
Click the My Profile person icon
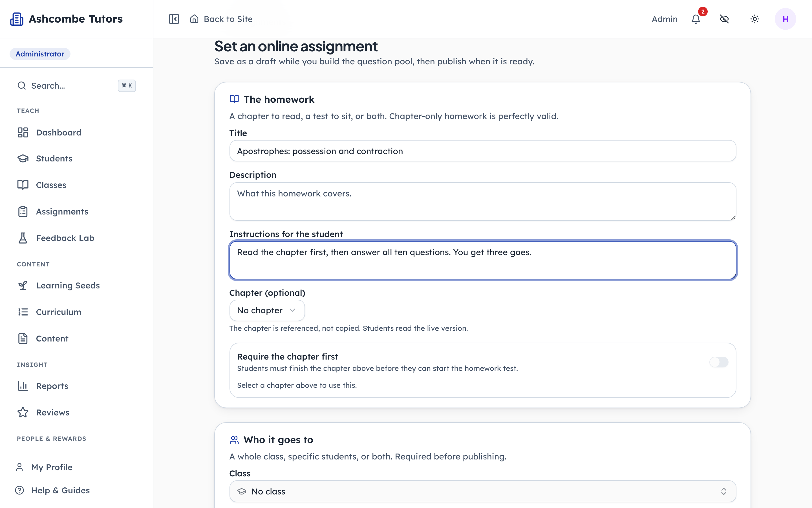pyautogui.click(x=19, y=467)
